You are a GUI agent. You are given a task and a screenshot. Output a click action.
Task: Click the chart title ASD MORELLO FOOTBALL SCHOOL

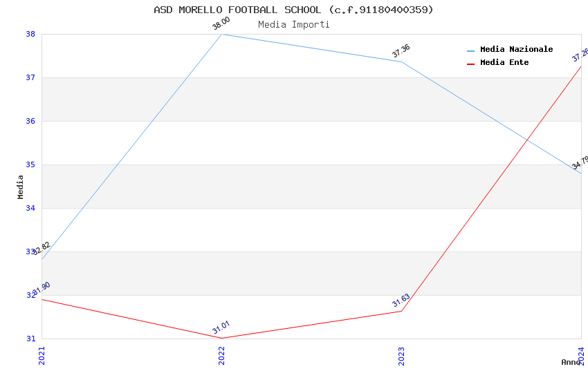tap(293, 10)
